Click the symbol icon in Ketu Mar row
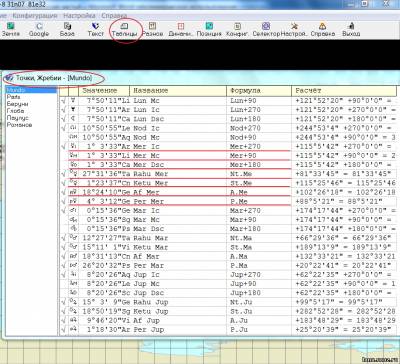Viewport: 400px width, 364px height. tap(73, 247)
